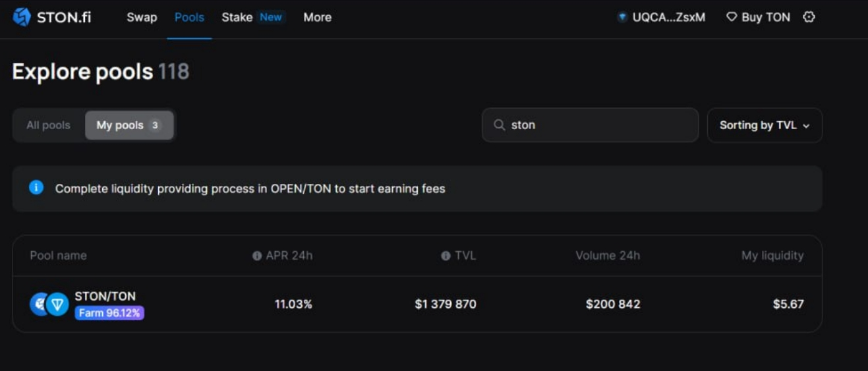This screenshot has height=371, width=868.
Task: Click the search field containing ston
Action: pyautogui.click(x=596, y=125)
